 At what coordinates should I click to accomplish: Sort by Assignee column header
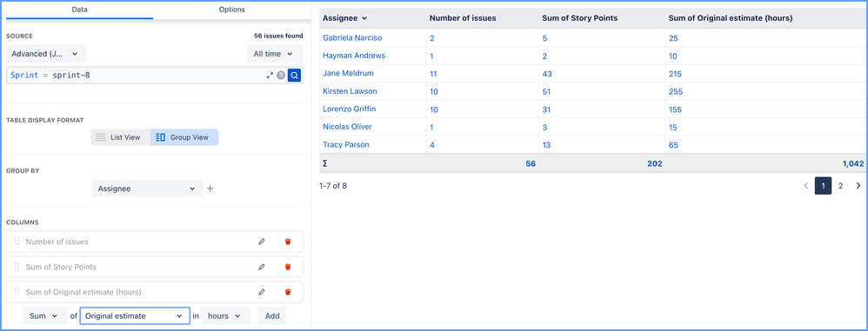coord(345,18)
